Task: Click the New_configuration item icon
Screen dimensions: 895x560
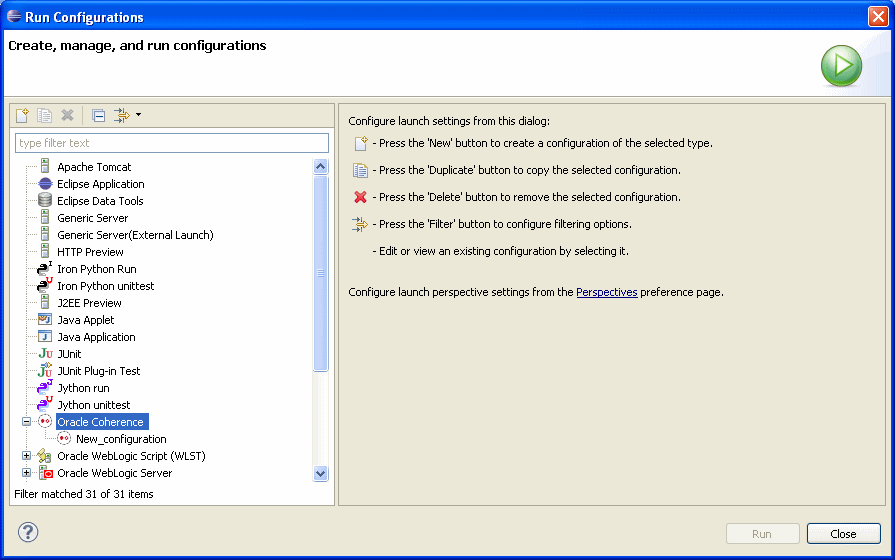Action: tap(64, 438)
